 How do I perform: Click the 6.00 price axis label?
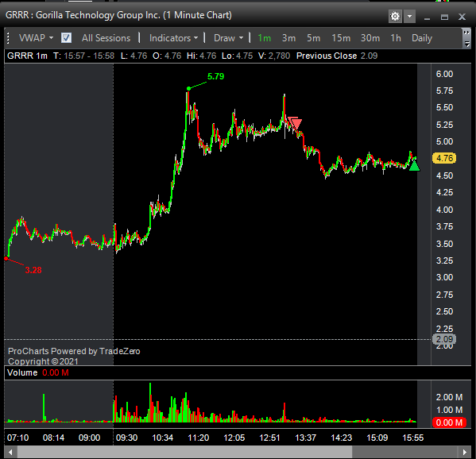[444, 74]
